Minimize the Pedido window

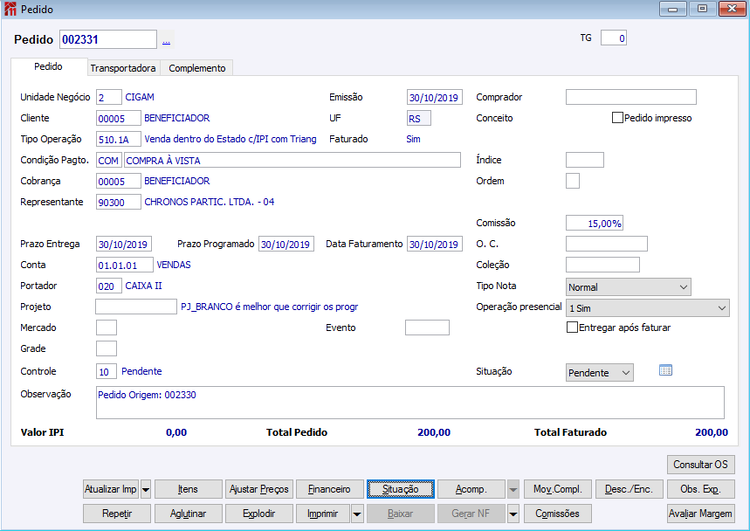click(673, 9)
